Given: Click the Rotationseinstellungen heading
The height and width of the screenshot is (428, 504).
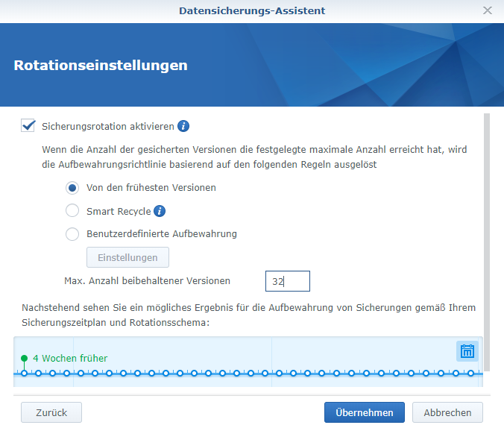Looking at the screenshot, I should click(101, 66).
